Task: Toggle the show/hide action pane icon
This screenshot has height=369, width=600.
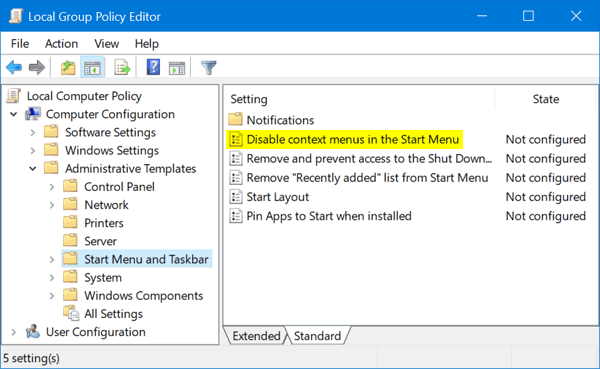Action: (177, 68)
